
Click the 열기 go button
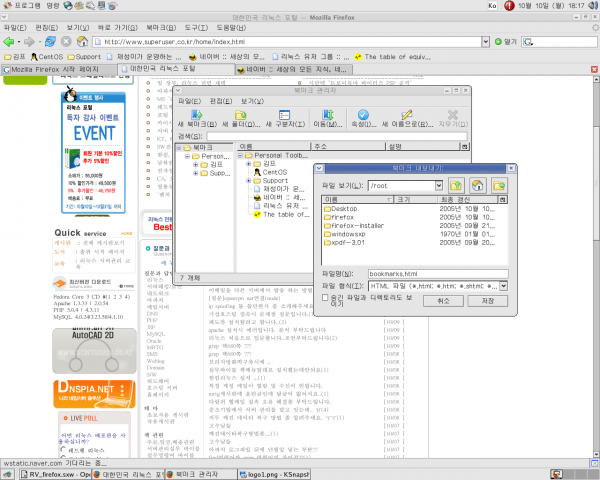(506, 42)
